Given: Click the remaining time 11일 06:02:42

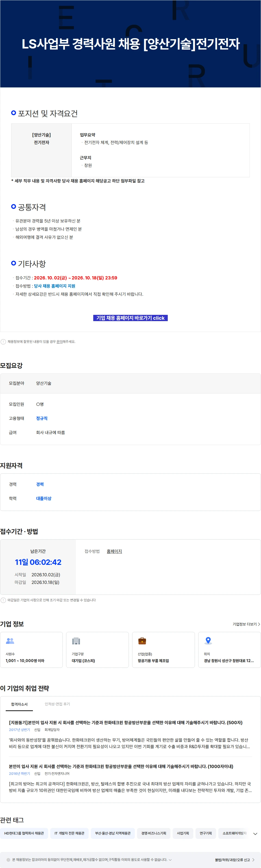Looking at the screenshot, I should 38,562.
